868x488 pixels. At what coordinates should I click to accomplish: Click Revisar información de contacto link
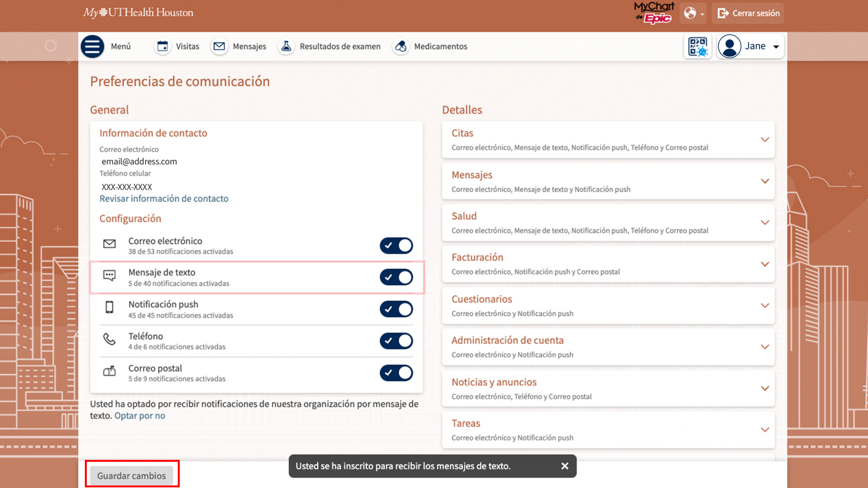coord(164,199)
